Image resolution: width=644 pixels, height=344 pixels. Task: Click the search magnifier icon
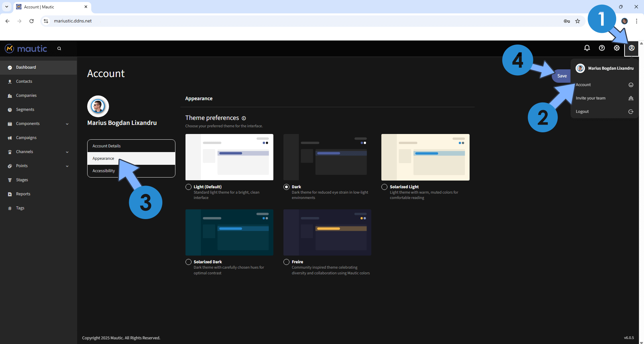(x=59, y=49)
